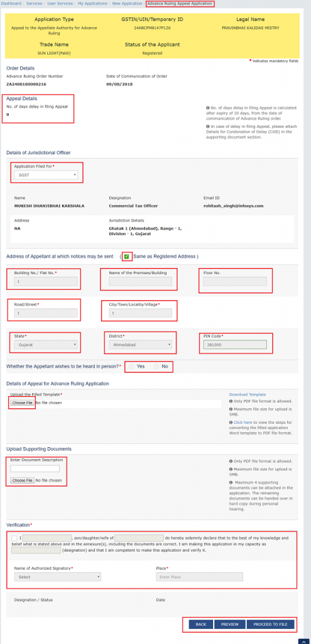Click info icon beside Condonation of Delay note

tap(207, 126)
